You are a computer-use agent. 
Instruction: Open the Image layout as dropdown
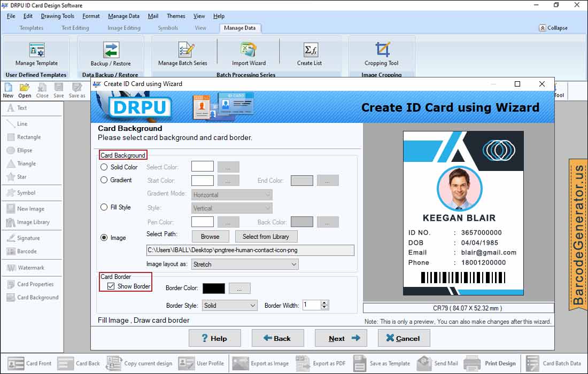coord(245,264)
